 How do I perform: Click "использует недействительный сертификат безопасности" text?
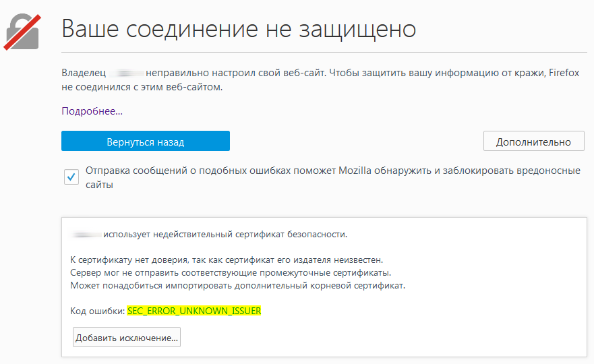[x=225, y=235]
